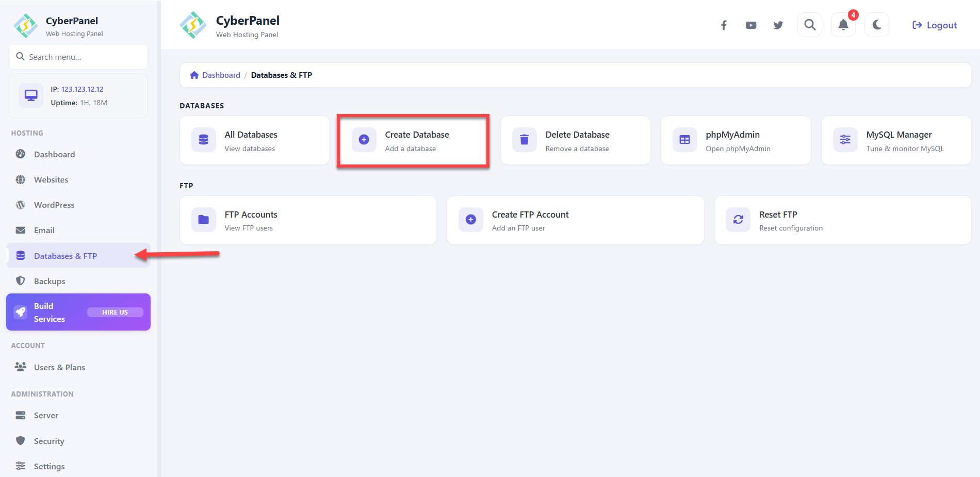The width and height of the screenshot is (980, 477).
Task: Click 'Add an FTP user' subtitle text
Action: [x=518, y=228]
